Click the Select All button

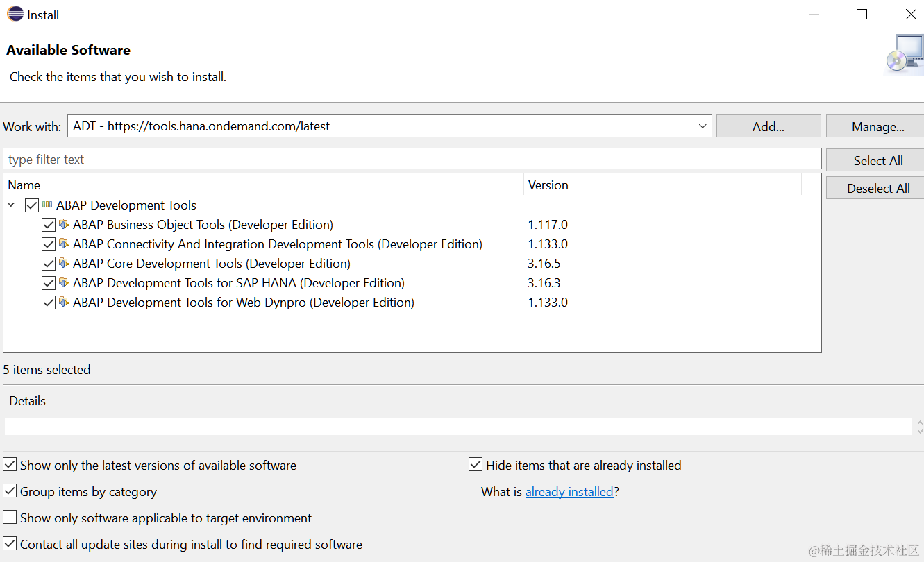point(877,160)
